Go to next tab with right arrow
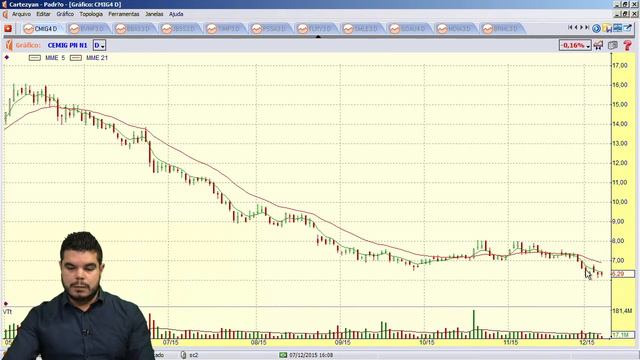640x360 pixels. 582,27
